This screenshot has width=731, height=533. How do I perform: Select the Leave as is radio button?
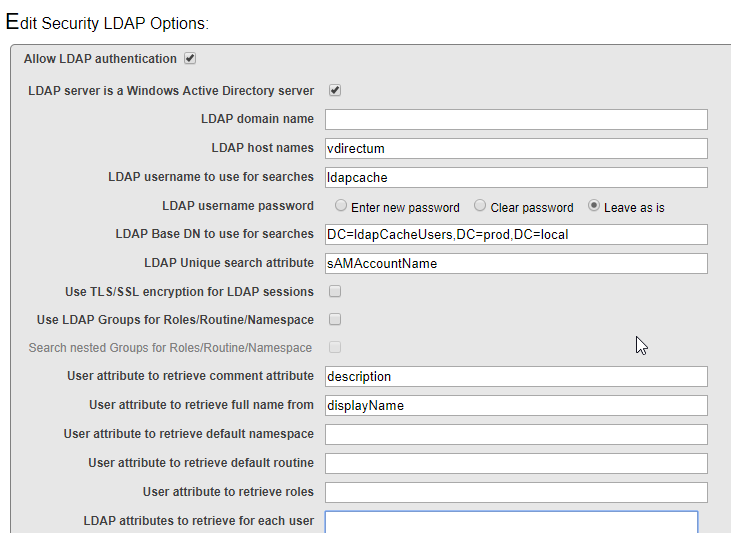tap(593, 206)
